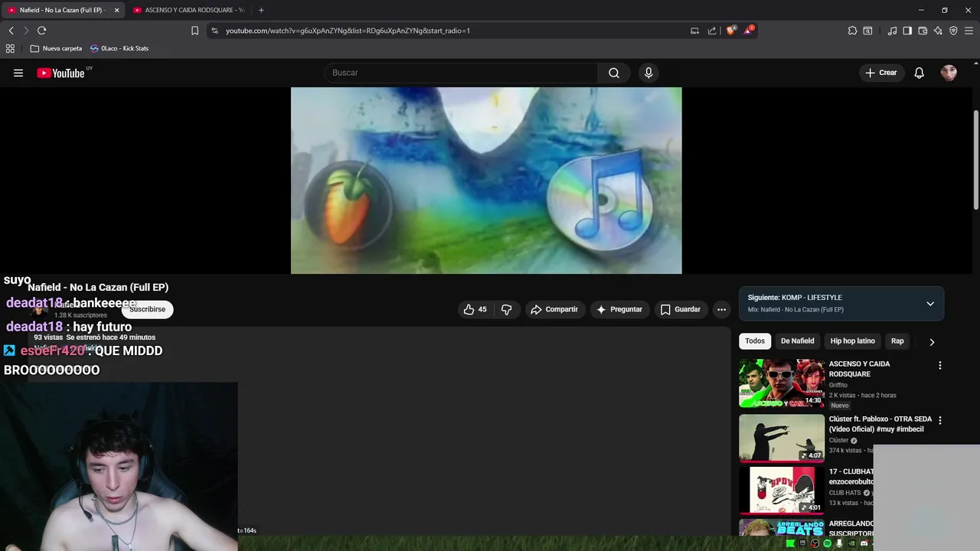Image resolution: width=980 pixels, height=551 pixels.
Task: Switch to ASCENSO Y CAIDA RODSQUARE tab
Action: pos(189,10)
